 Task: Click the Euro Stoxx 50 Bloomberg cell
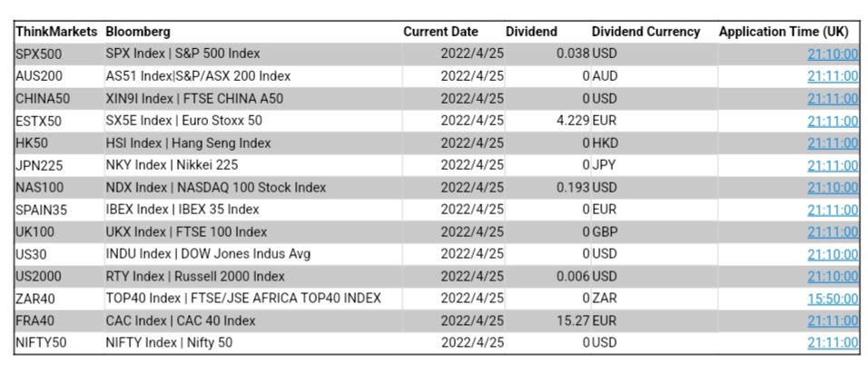click(x=184, y=121)
